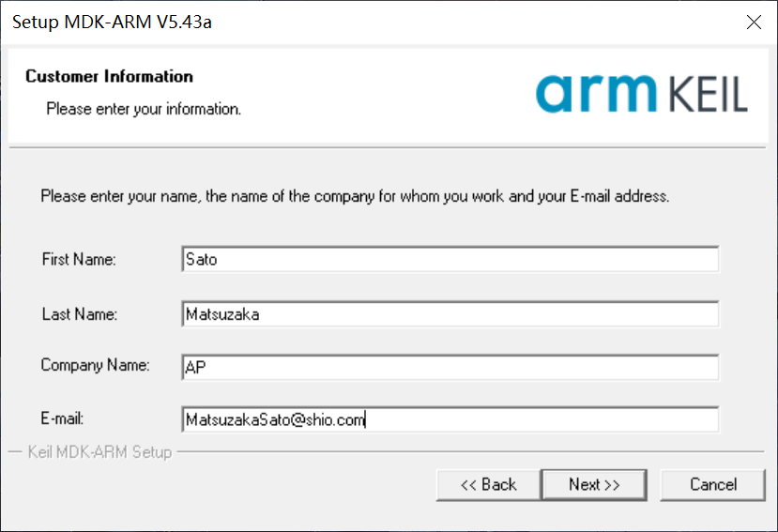The height and width of the screenshot is (532, 778).
Task: Cancel the MDK-ARM setup
Action: 713,484
